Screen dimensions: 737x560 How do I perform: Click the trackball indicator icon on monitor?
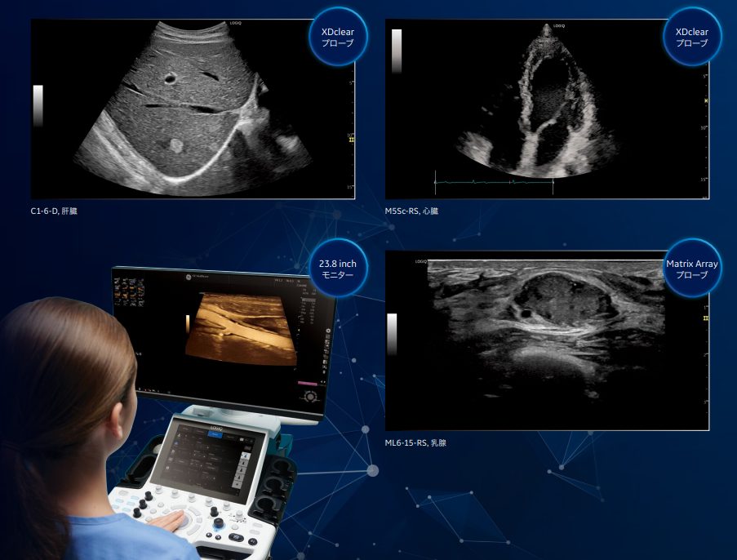point(310,398)
